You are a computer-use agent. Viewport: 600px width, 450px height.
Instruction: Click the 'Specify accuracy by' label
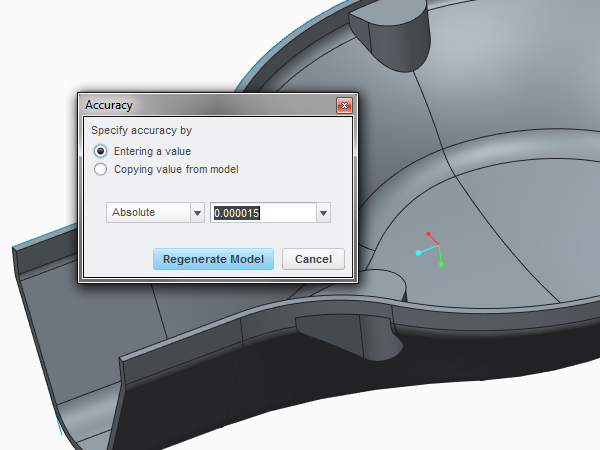tap(141, 130)
